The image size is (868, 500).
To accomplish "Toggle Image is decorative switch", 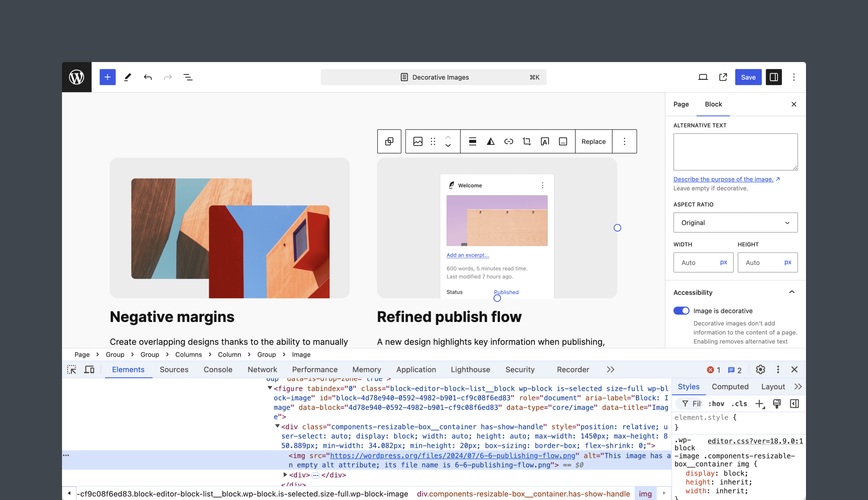I will (681, 310).
